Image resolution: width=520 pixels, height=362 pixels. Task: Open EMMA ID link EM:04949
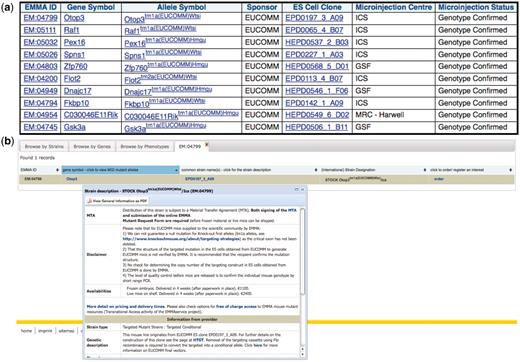point(41,91)
